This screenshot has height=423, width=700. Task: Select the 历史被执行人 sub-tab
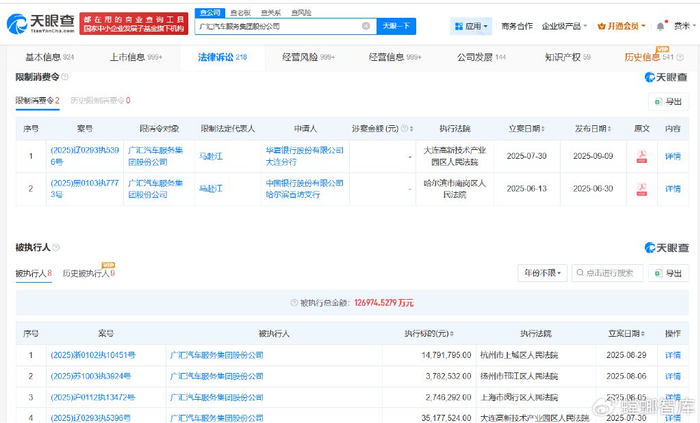click(89, 273)
